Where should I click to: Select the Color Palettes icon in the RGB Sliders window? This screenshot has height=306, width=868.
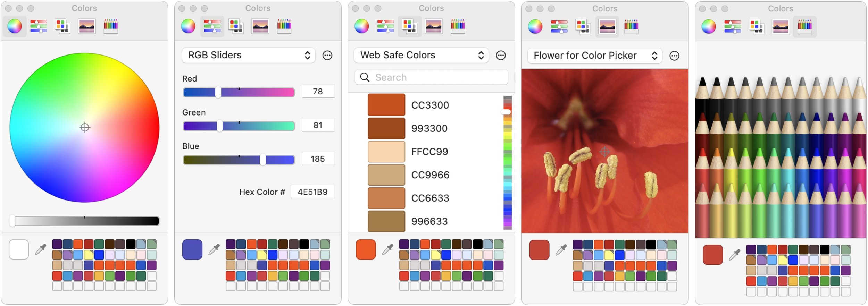click(236, 26)
